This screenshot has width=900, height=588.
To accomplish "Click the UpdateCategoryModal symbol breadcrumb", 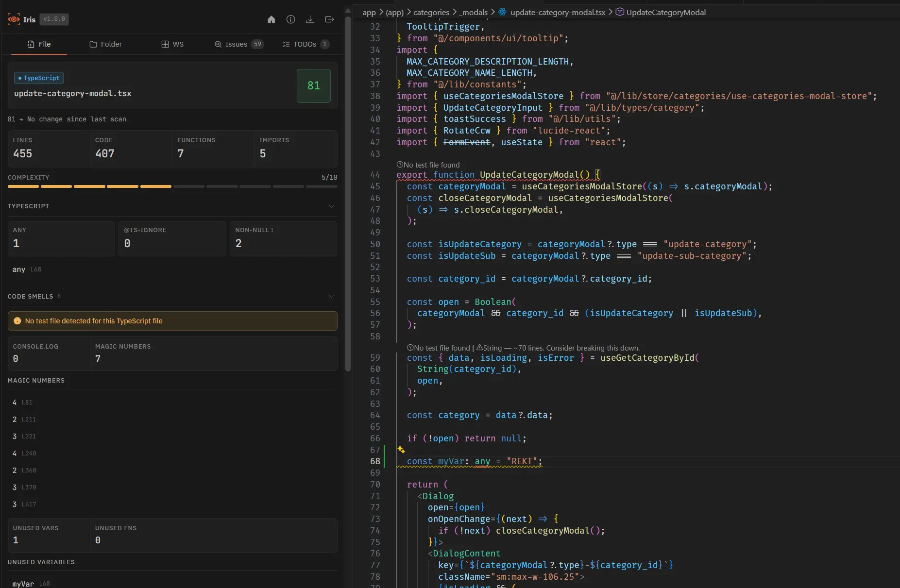I will coord(666,12).
